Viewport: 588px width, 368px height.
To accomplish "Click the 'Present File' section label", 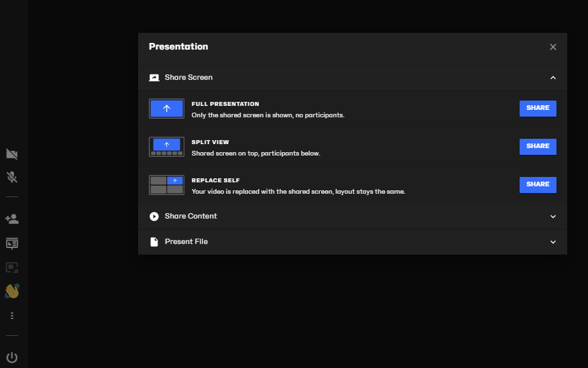I will click(x=186, y=241).
